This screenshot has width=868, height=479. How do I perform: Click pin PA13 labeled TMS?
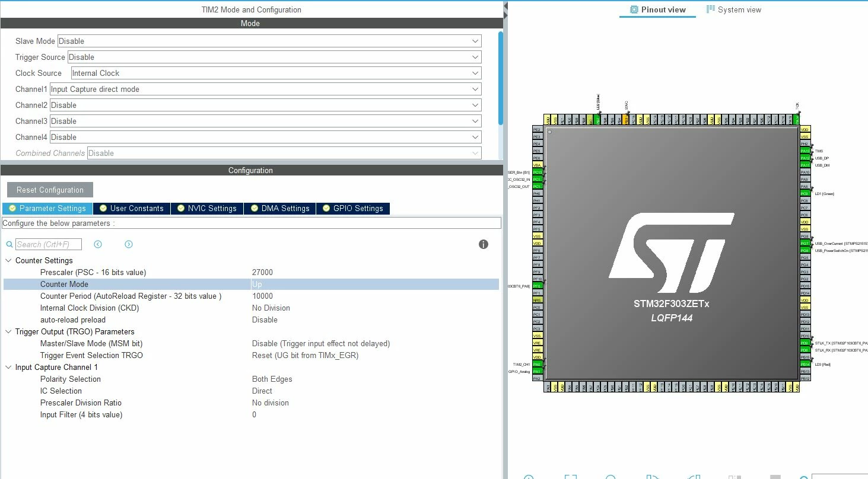pyautogui.click(x=805, y=151)
